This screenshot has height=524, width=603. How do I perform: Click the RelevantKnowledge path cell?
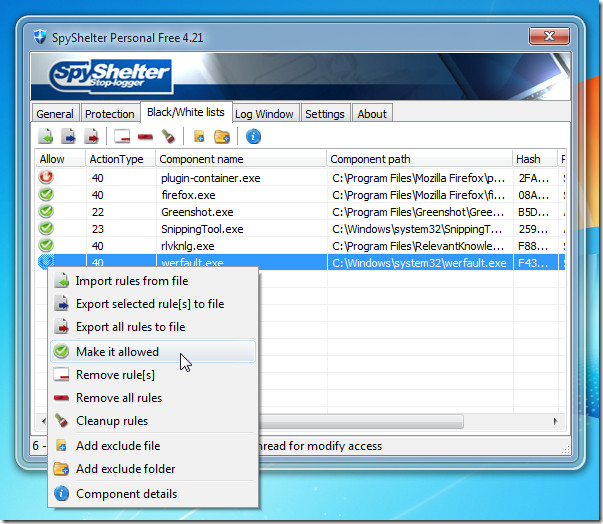click(x=420, y=246)
